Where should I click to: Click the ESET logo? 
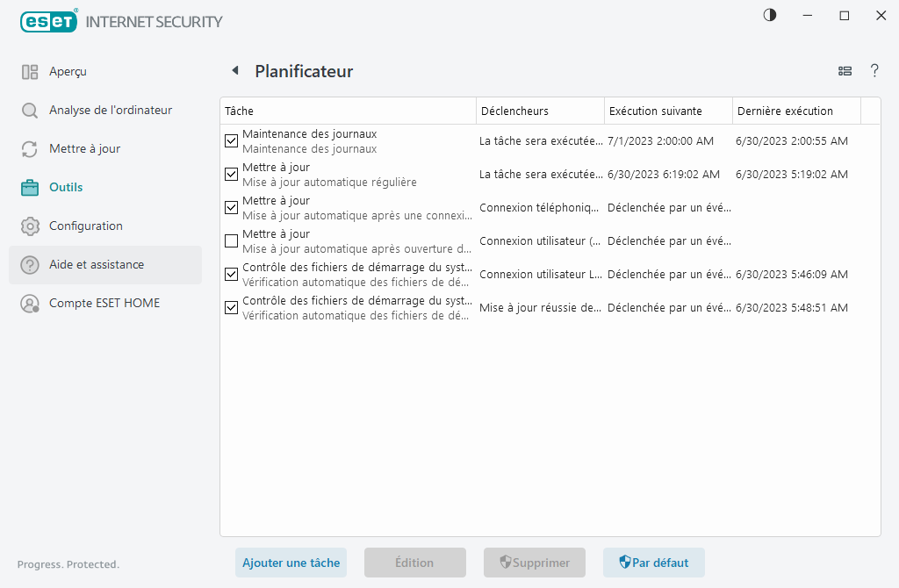click(x=48, y=21)
